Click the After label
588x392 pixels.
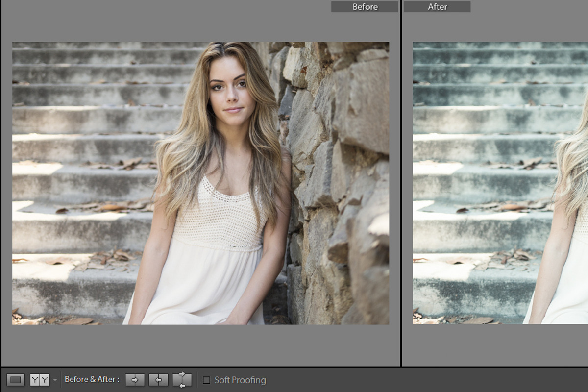pos(437,7)
